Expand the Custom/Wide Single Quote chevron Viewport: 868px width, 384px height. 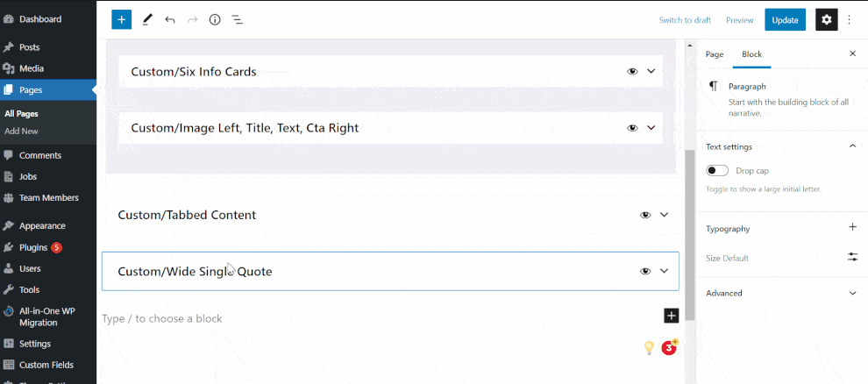coord(665,271)
